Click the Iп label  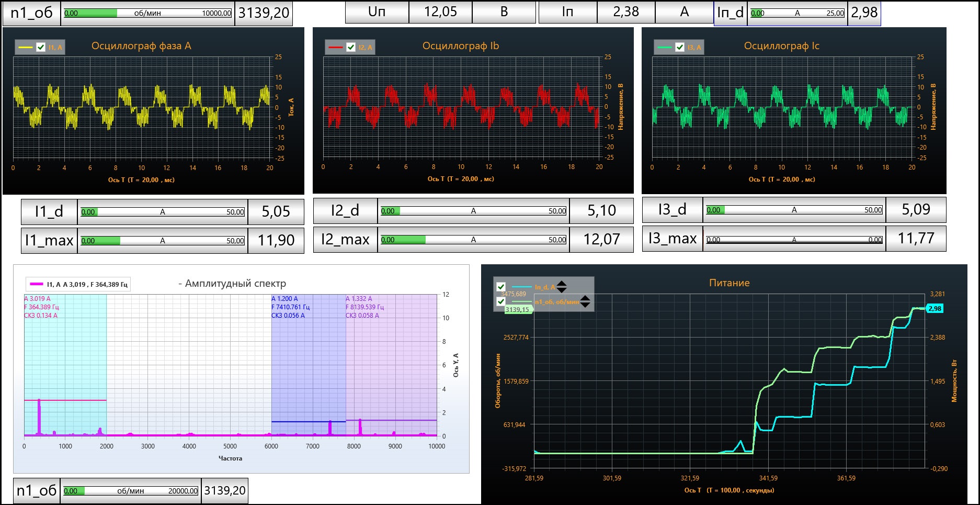(568, 12)
